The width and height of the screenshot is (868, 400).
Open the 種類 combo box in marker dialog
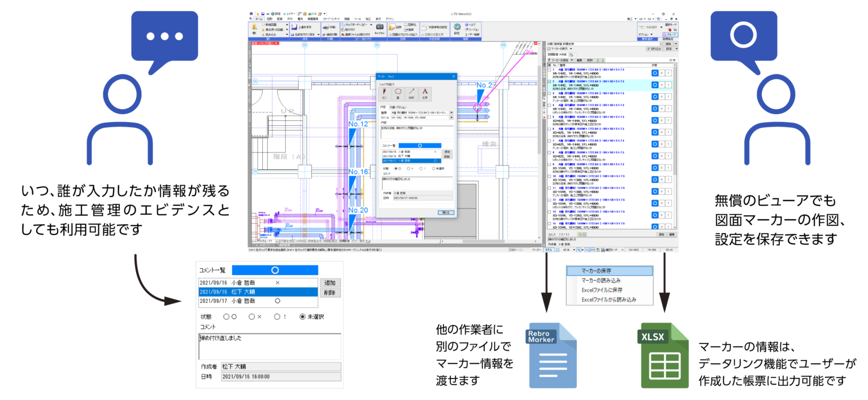451,113
